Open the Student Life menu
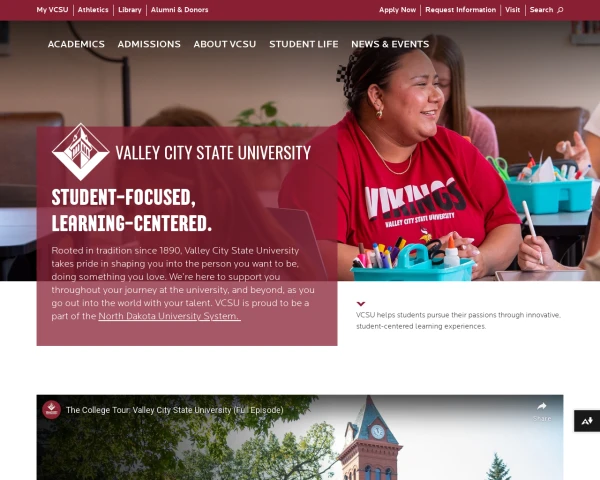The height and width of the screenshot is (480, 600). [303, 44]
